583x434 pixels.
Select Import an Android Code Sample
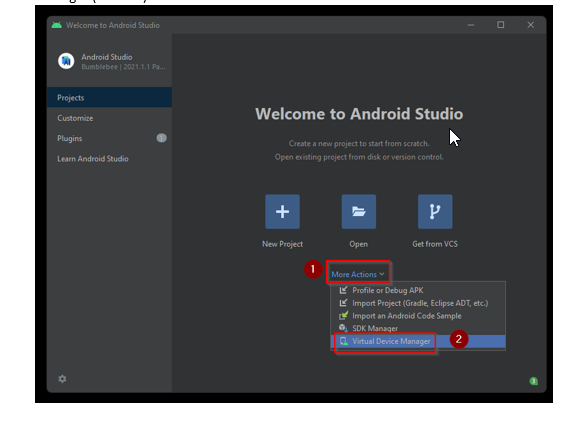[x=418, y=316]
